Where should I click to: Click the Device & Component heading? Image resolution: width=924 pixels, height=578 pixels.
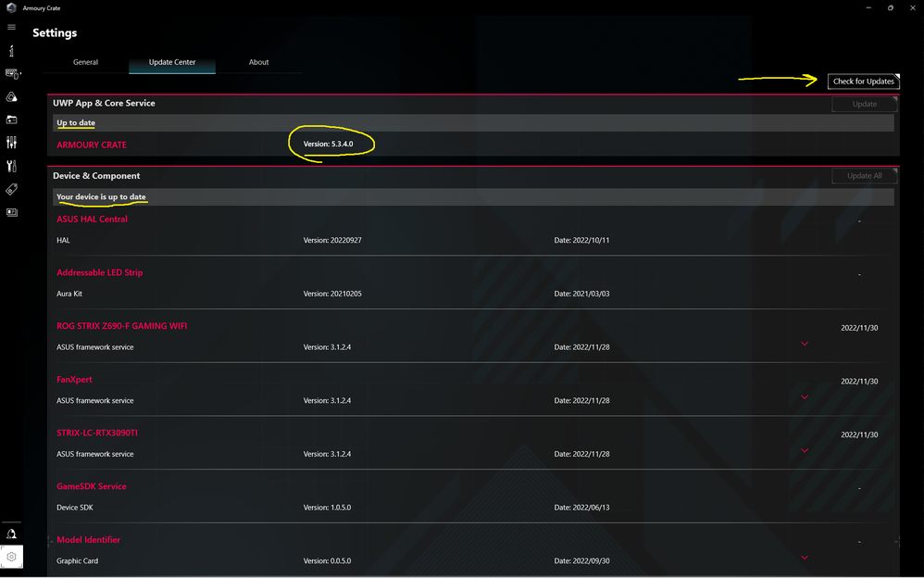pos(96,176)
